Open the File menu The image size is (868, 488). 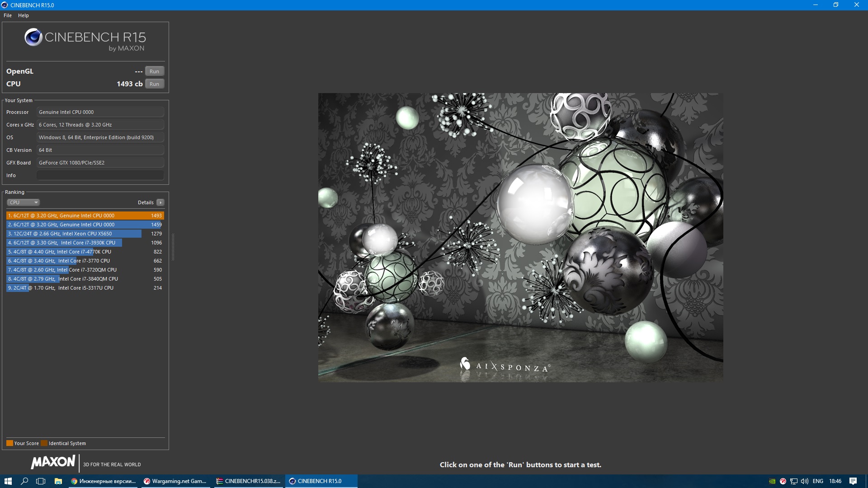(x=8, y=15)
